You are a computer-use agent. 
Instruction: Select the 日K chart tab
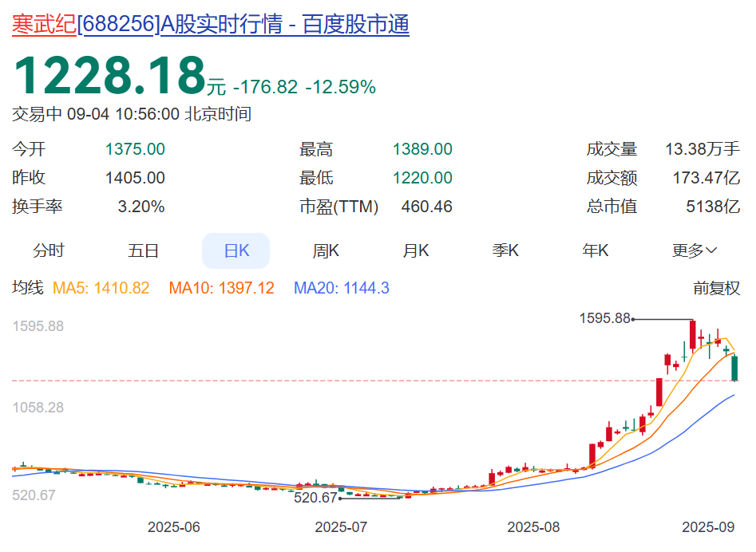pos(236,251)
